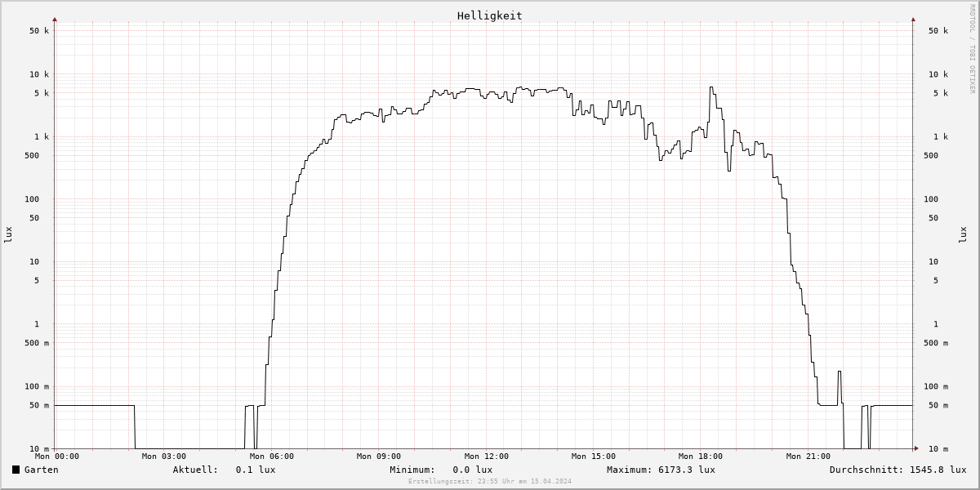Click "50 k" on the left axis

(40, 31)
